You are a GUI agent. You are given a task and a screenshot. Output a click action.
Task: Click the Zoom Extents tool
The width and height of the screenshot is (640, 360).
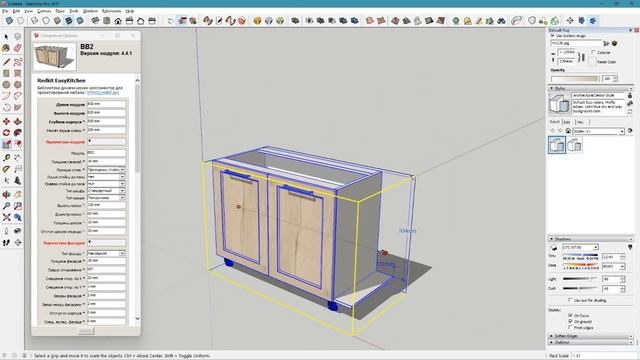coord(6,218)
